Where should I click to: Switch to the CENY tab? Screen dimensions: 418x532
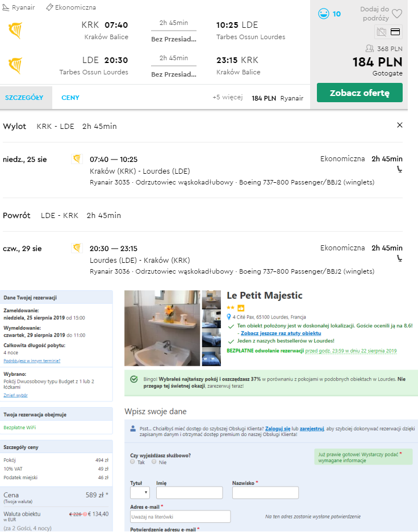tap(70, 98)
